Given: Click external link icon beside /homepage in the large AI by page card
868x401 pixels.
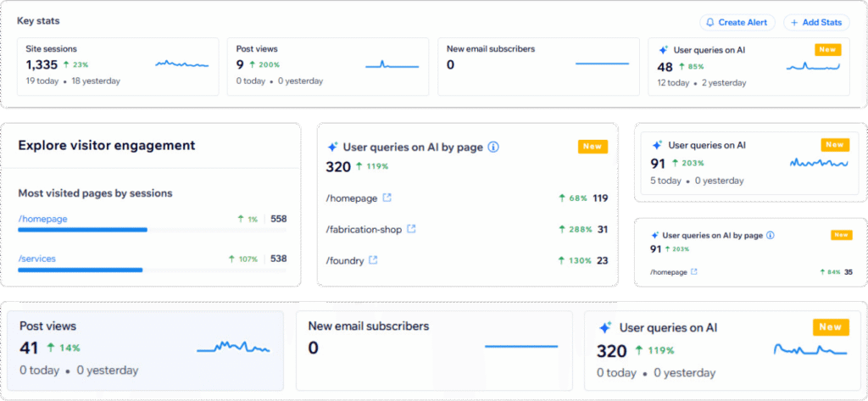Looking at the screenshot, I should tap(387, 198).
